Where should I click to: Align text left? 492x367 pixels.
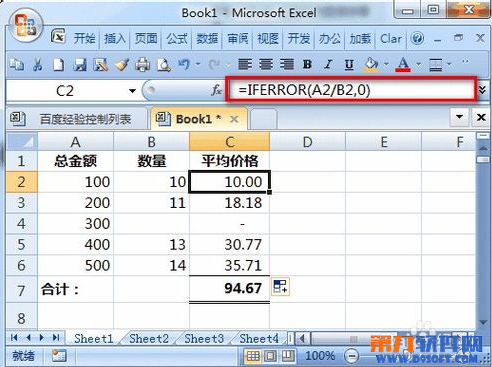coord(245,64)
